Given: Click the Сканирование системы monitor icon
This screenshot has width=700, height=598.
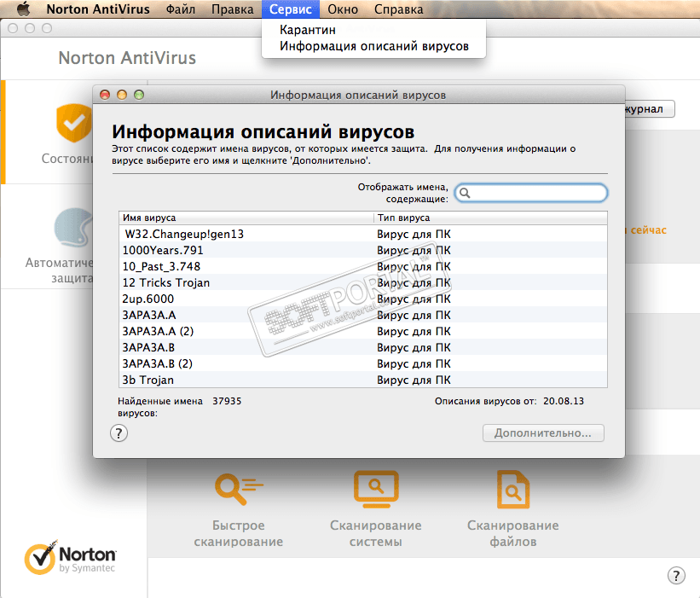Looking at the screenshot, I should [376, 489].
